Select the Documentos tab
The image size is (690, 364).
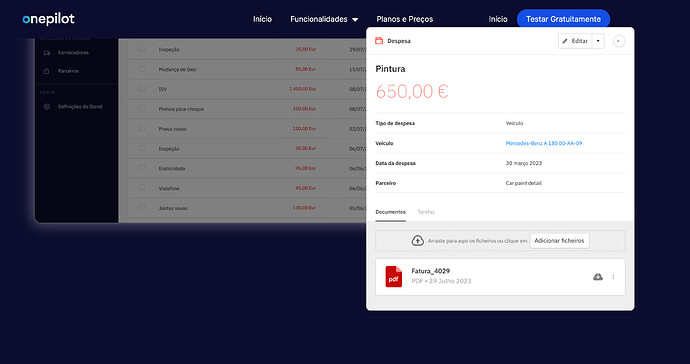point(390,212)
